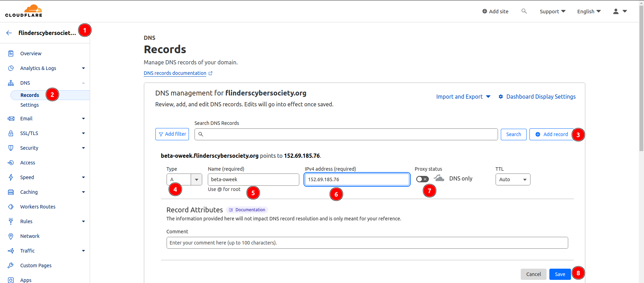Open DNS Settings in sidebar
644x283 pixels.
tap(29, 105)
